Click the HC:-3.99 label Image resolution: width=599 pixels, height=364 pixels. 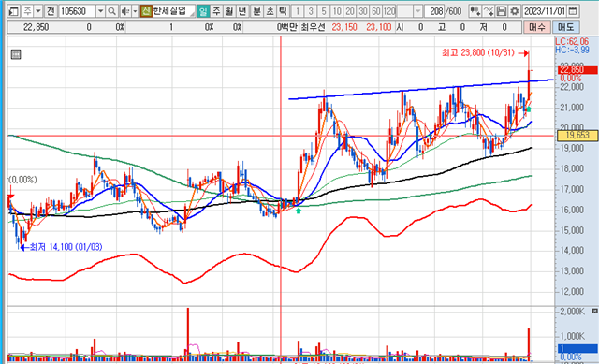tap(572, 50)
